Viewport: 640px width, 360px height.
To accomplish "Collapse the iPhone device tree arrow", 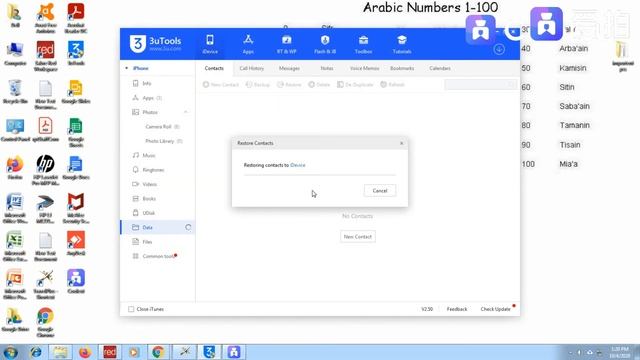I will [x=127, y=68].
